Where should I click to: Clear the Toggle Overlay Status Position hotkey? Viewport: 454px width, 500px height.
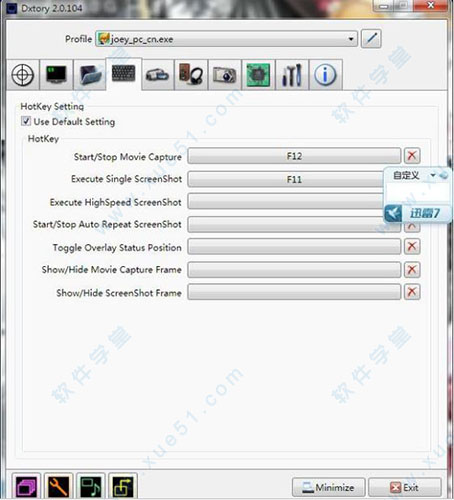click(x=412, y=246)
